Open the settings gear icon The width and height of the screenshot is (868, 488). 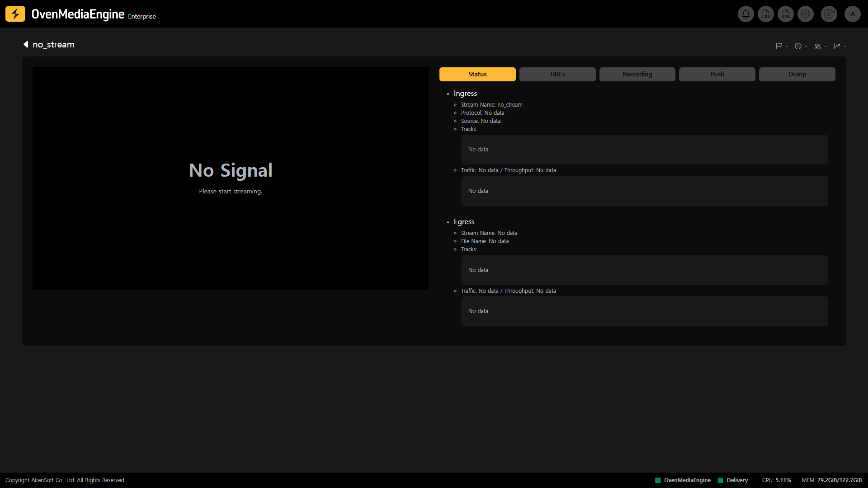tap(806, 14)
